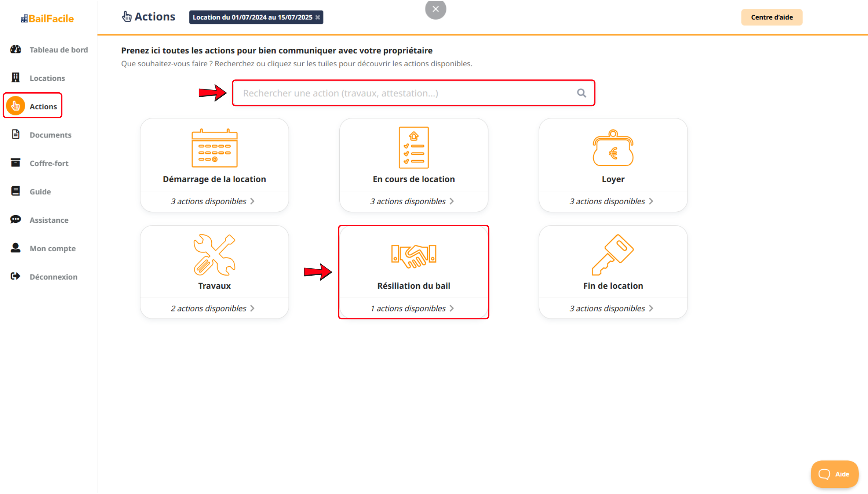Click the Fin de location key icon
The height and width of the screenshot is (494, 868).
tap(613, 255)
